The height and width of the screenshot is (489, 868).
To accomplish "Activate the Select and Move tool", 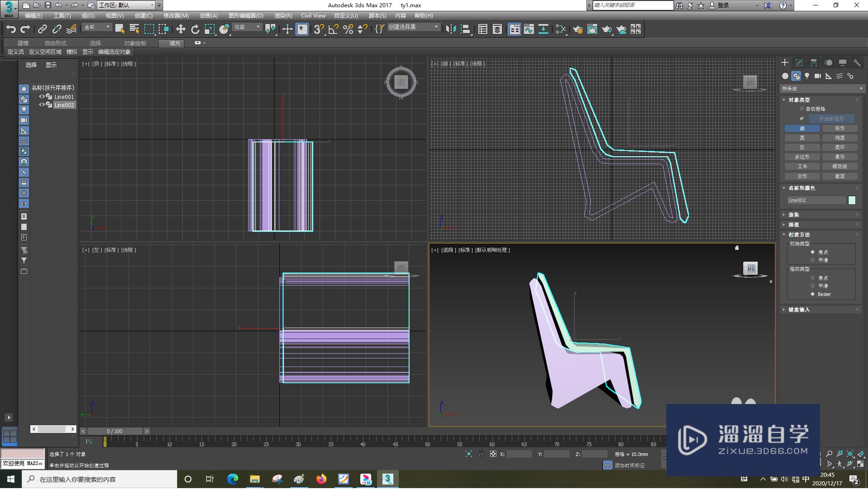I will (x=180, y=29).
